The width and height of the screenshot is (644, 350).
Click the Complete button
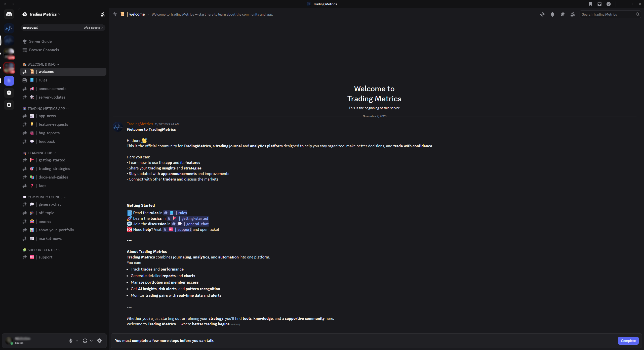click(x=628, y=341)
